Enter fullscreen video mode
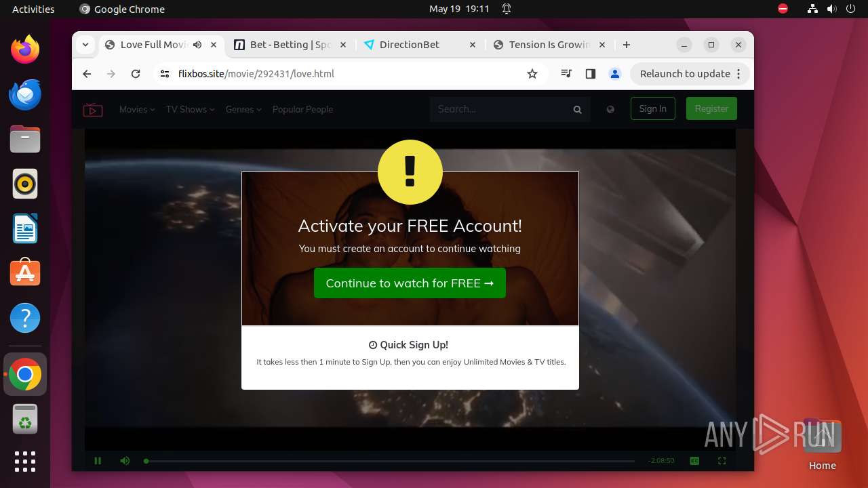This screenshot has height=488, width=868. [x=722, y=461]
